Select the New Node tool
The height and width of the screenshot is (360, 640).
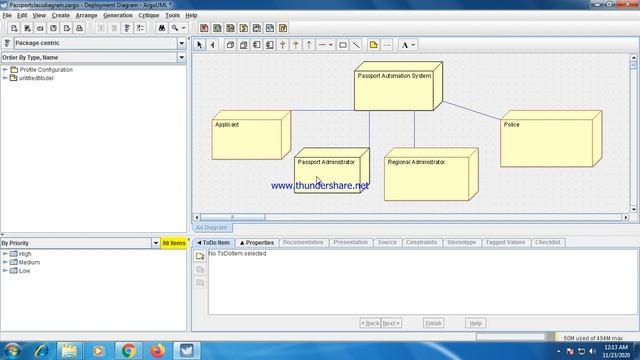(x=230, y=45)
